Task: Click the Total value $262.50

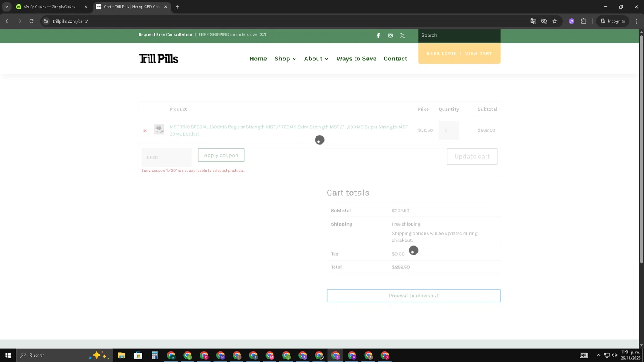Action: 401,267
